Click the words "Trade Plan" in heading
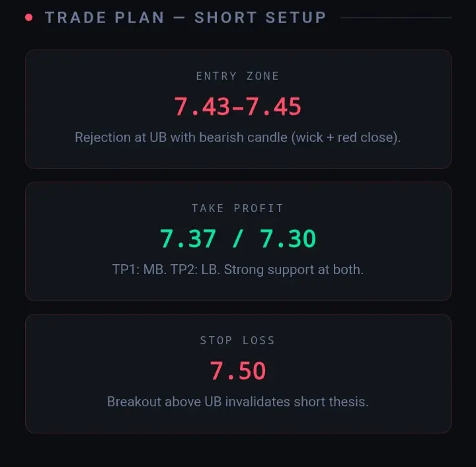This screenshot has width=476, height=467. click(x=104, y=17)
